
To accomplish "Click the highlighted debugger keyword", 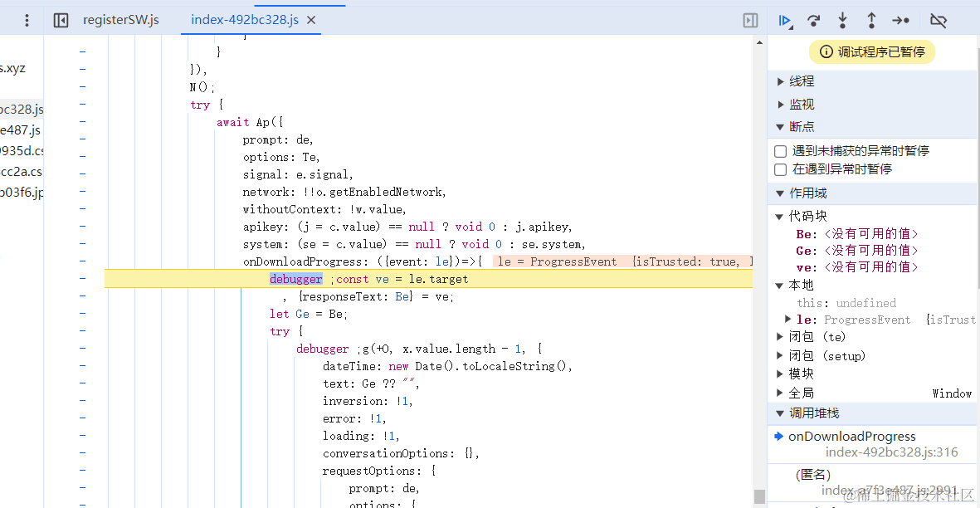I will coord(295,279).
